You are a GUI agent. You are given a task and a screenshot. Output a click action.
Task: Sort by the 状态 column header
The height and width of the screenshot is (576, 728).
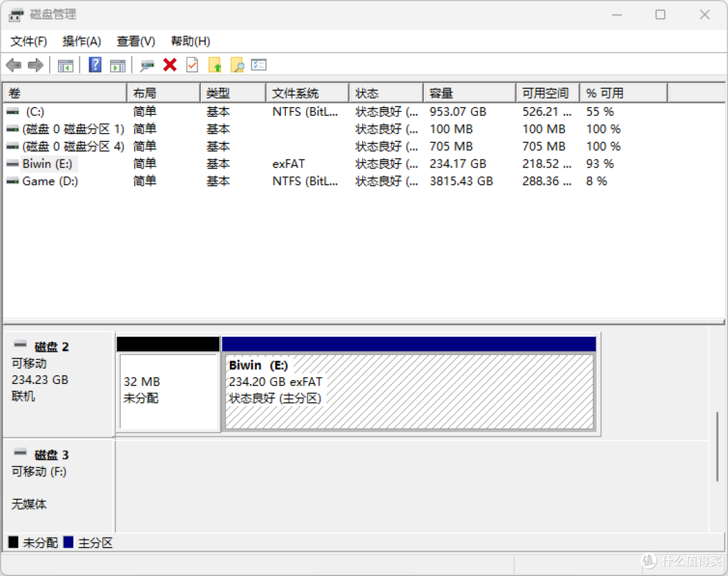386,93
